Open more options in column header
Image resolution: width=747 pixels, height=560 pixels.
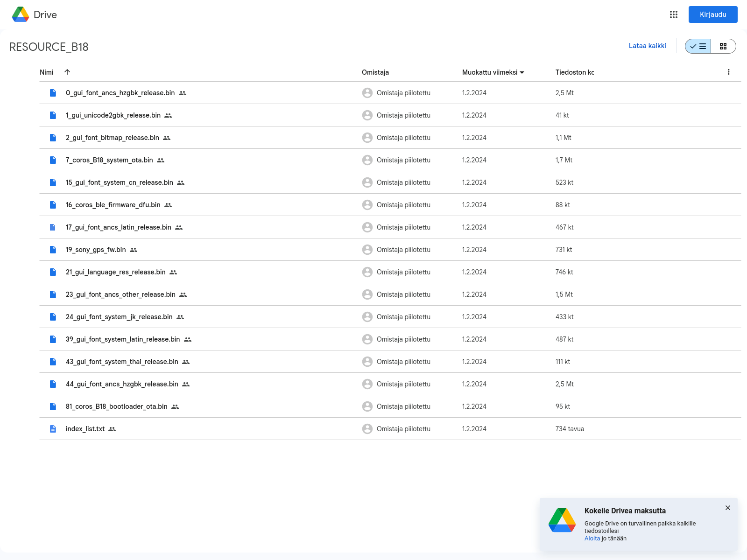click(x=728, y=72)
